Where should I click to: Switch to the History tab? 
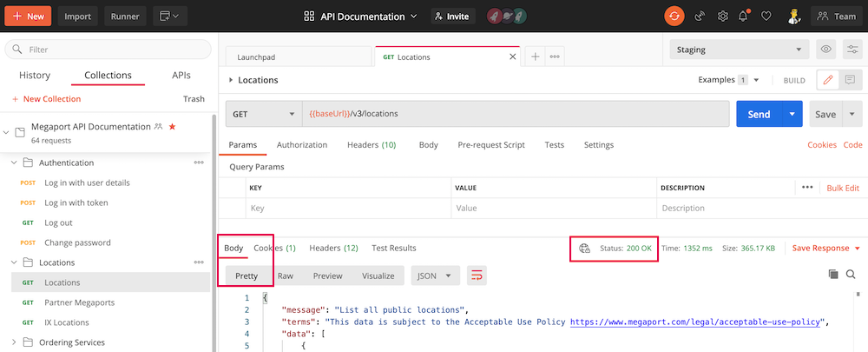click(x=35, y=76)
